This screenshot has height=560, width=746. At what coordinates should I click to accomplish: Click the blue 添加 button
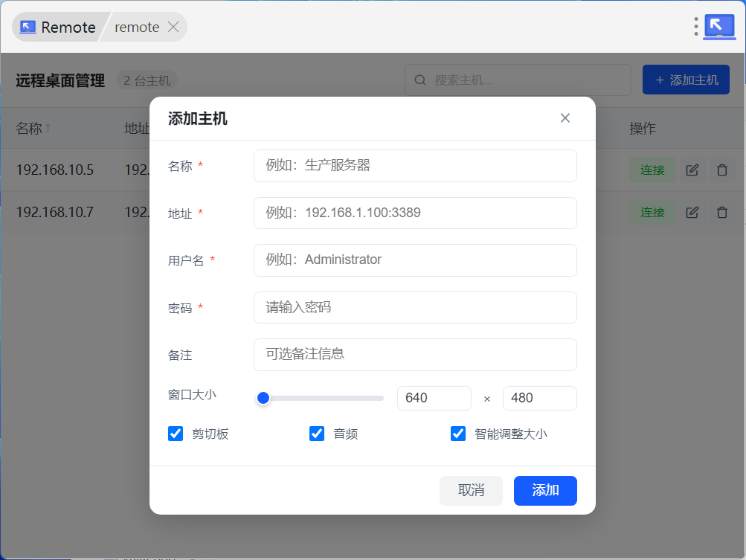[545, 491]
